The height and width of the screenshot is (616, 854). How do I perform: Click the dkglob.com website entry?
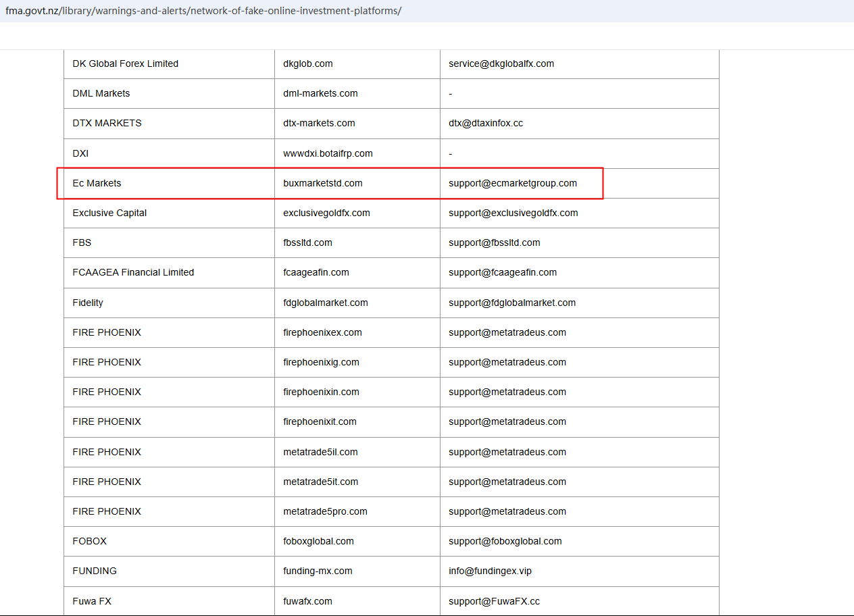(x=308, y=63)
